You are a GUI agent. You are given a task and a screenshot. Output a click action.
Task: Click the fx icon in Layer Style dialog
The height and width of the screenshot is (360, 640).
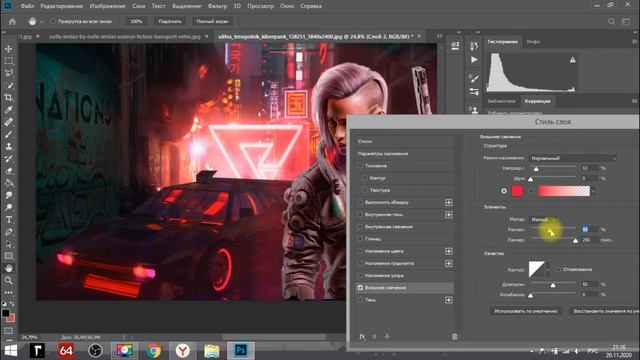[x=362, y=337]
